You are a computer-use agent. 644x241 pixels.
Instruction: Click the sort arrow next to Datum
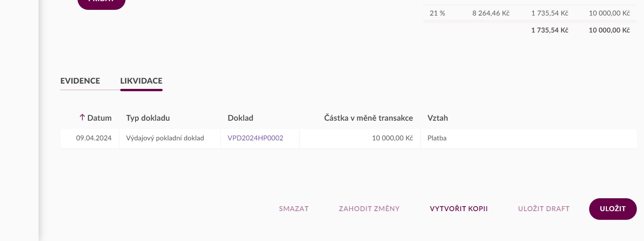(x=82, y=118)
